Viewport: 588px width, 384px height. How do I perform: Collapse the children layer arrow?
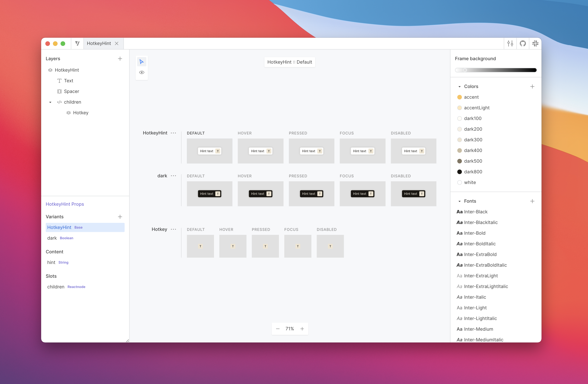coord(50,102)
